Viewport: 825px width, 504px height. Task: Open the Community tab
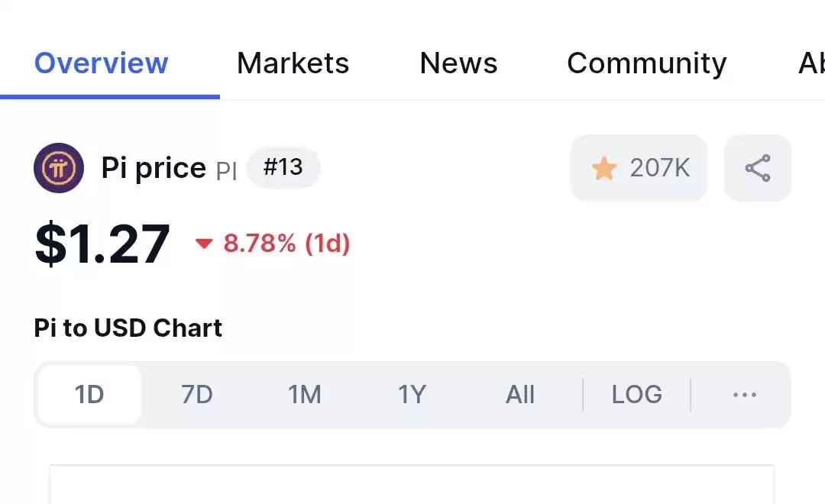647,63
